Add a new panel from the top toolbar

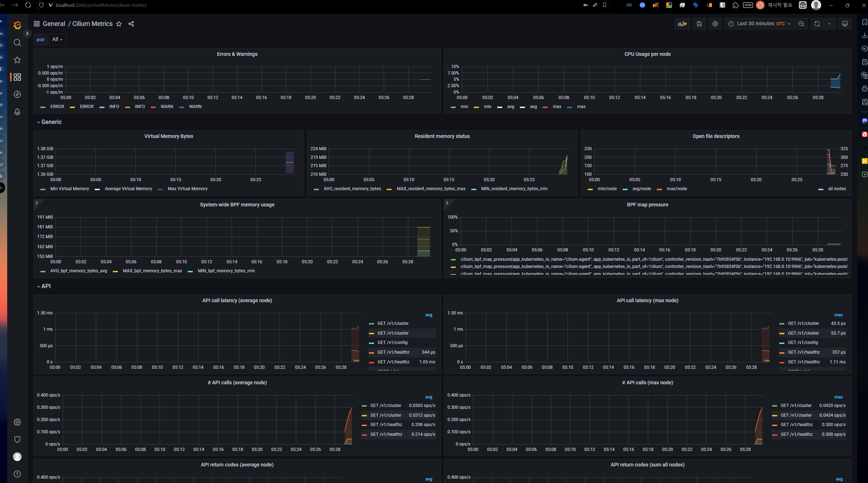point(683,23)
